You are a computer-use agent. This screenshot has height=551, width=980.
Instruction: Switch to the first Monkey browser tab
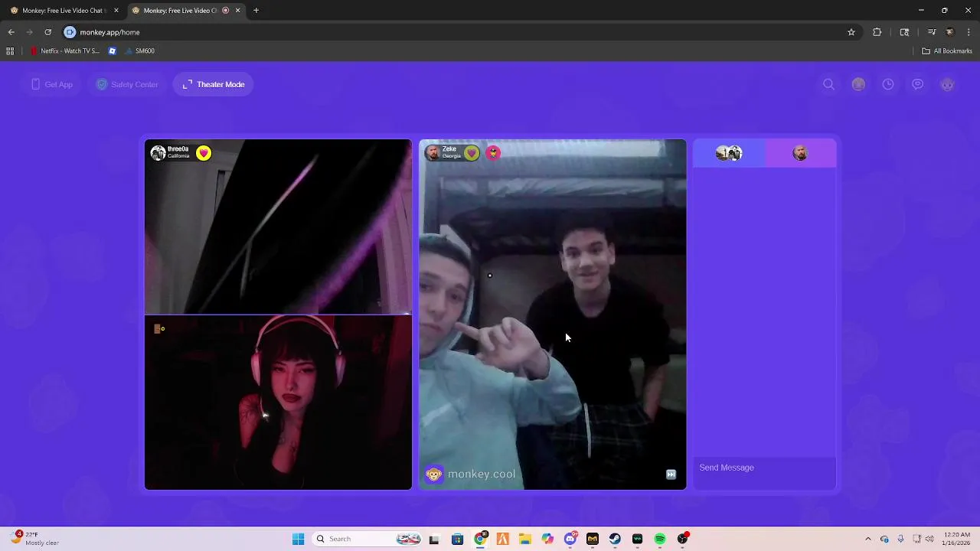click(x=64, y=11)
